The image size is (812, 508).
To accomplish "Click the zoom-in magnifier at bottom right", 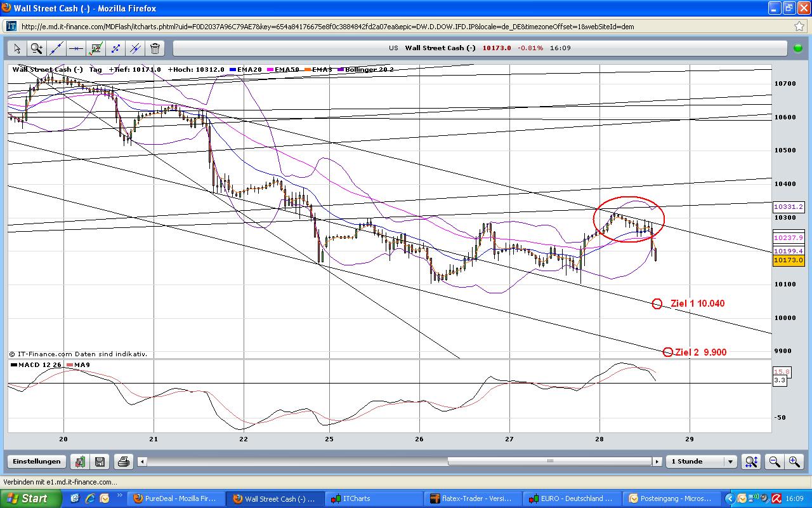I will click(792, 462).
